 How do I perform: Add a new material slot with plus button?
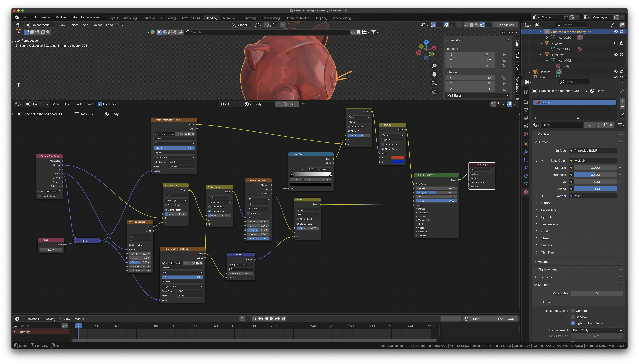point(622,101)
